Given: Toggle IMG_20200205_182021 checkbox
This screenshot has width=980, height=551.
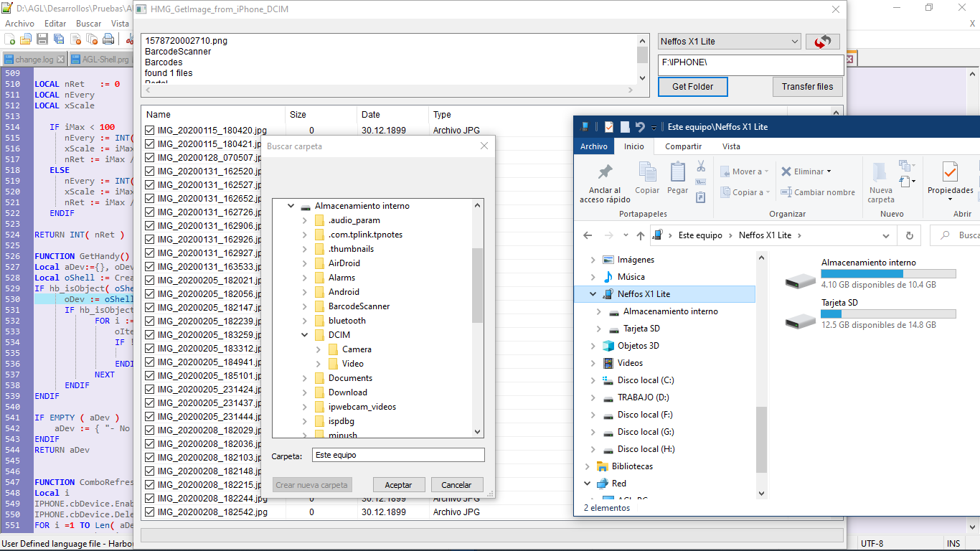Looking at the screenshot, I should click(150, 281).
